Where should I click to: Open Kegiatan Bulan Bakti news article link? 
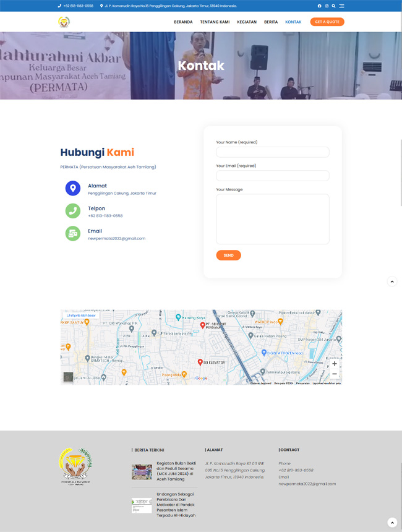pos(176,471)
